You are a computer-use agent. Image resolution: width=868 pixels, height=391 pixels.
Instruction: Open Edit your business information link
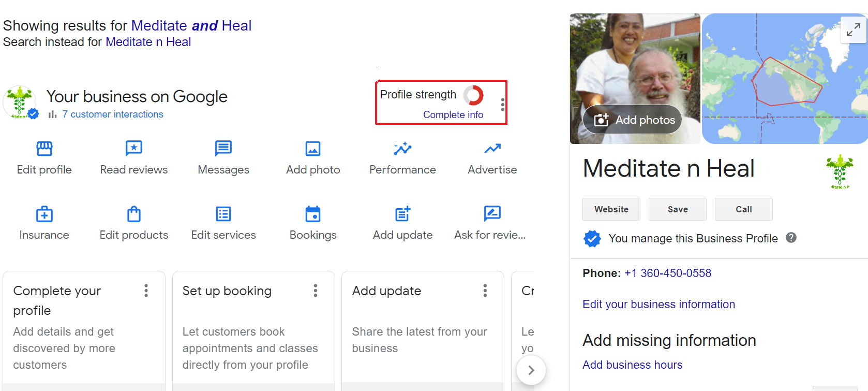659,304
